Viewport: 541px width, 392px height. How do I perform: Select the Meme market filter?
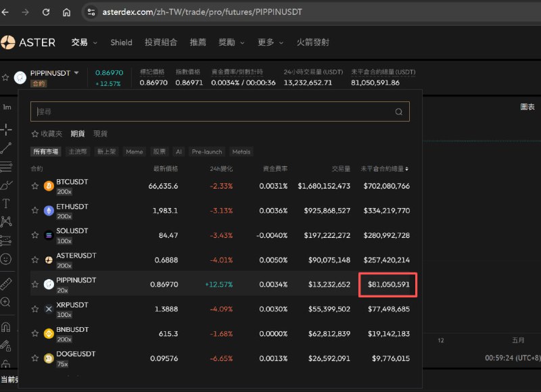click(134, 151)
